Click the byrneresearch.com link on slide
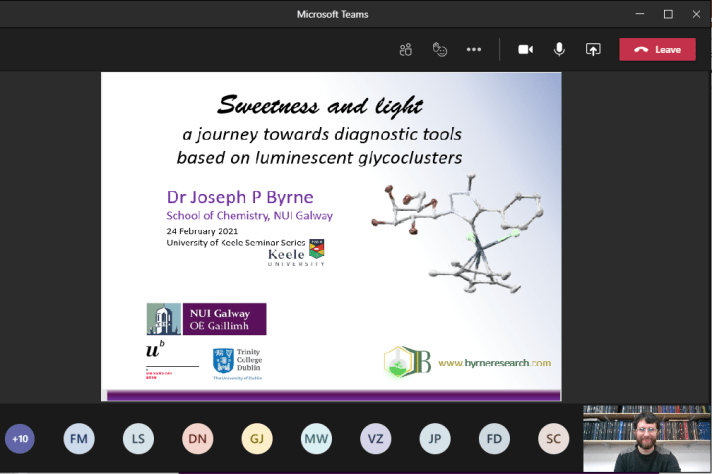The height and width of the screenshot is (474, 712). [494, 363]
